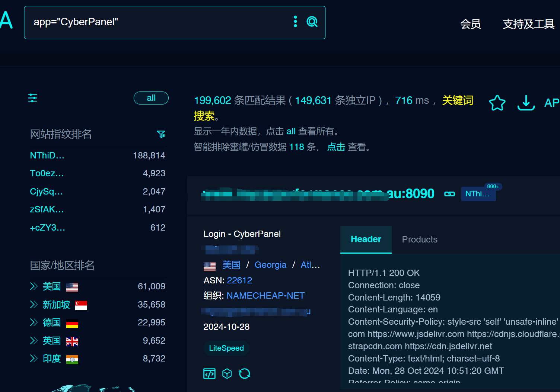The height and width of the screenshot is (392, 560).
Task: Click the search magnifier icon
Action: 312,22
